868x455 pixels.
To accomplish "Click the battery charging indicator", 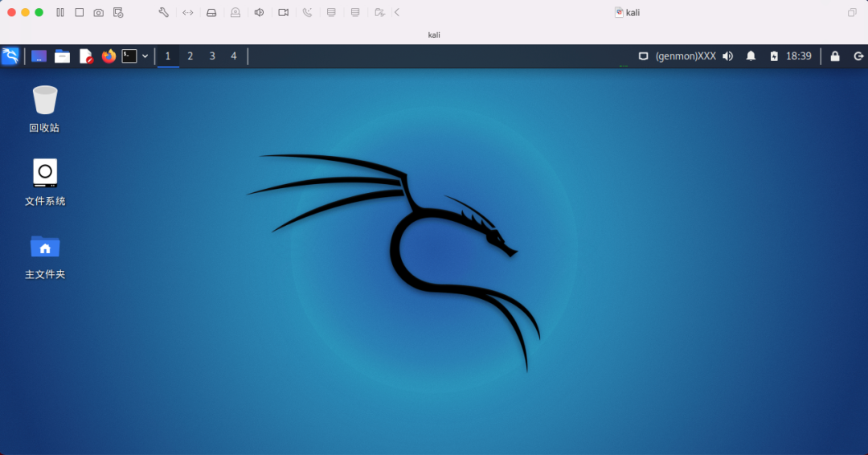I will click(774, 56).
